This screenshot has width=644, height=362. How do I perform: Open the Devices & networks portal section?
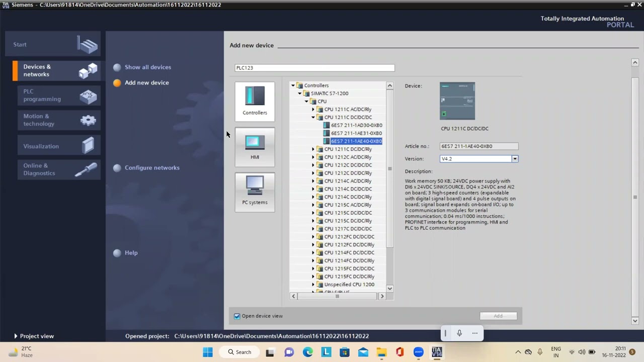[x=56, y=70]
